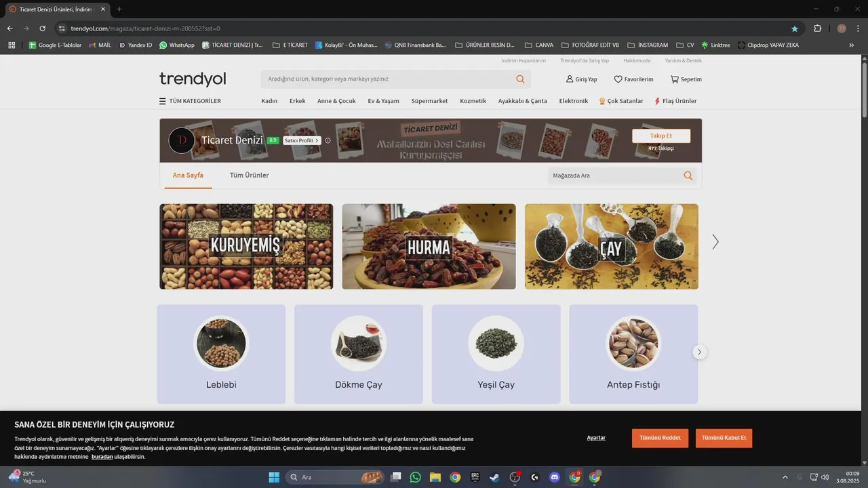
Task: Reject all cookies with Tümünü Reddet
Action: tap(660, 438)
